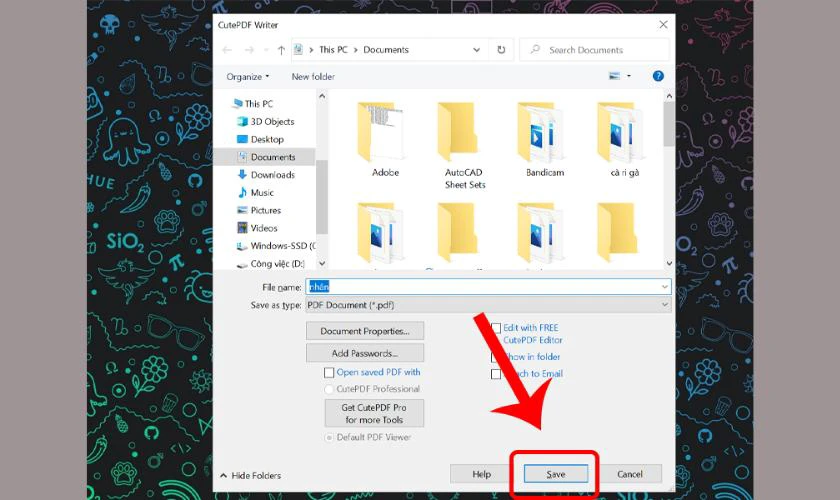Select Desktop in the sidebar
Screen dimensions: 840x500
point(260,139)
